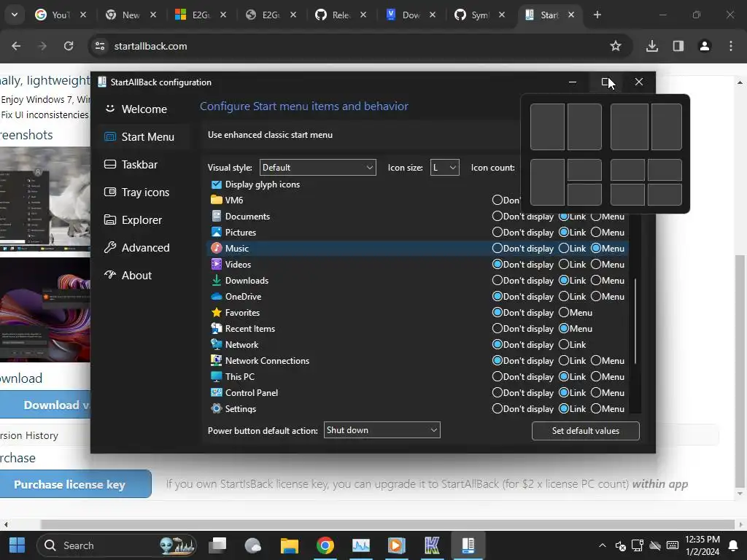Choose Menu for Downloads
Image resolution: width=747 pixels, height=560 pixels.
(x=596, y=281)
